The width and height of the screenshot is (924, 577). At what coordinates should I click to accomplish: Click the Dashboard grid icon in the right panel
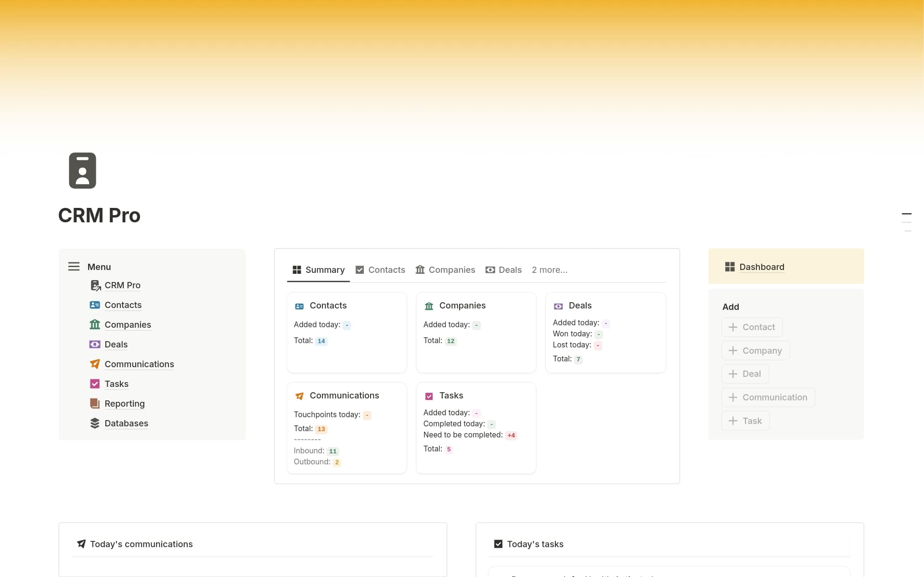coord(729,267)
